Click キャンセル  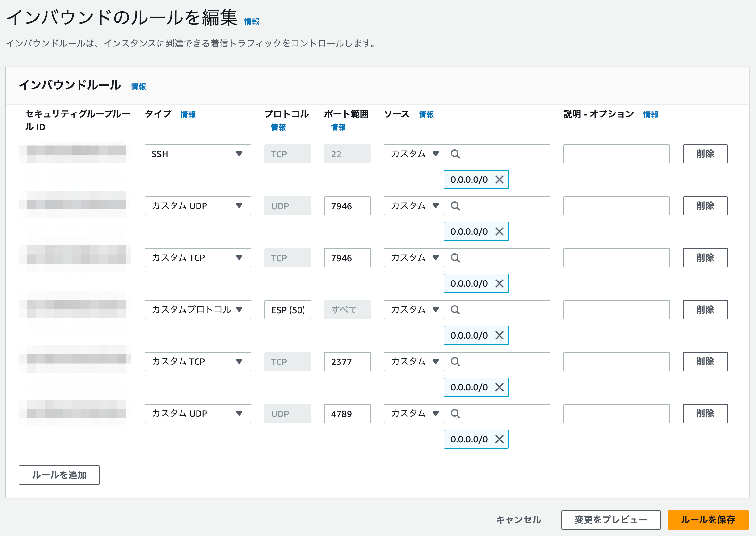click(518, 520)
